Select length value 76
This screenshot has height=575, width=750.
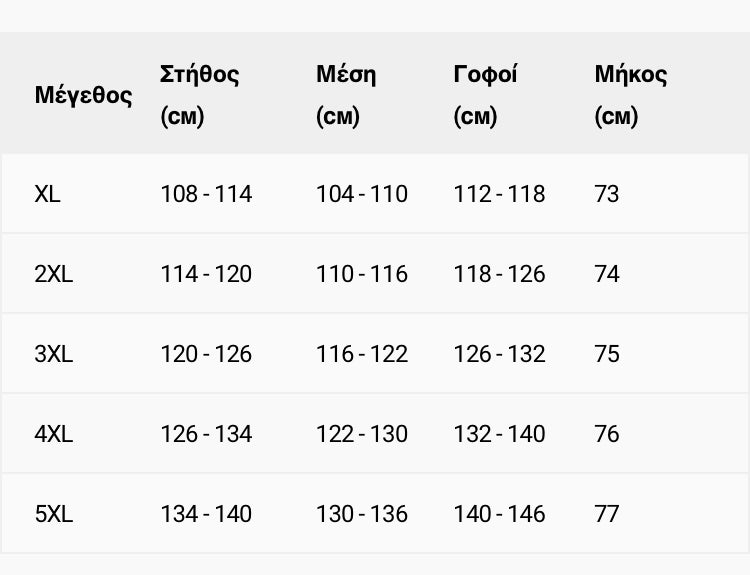607,434
